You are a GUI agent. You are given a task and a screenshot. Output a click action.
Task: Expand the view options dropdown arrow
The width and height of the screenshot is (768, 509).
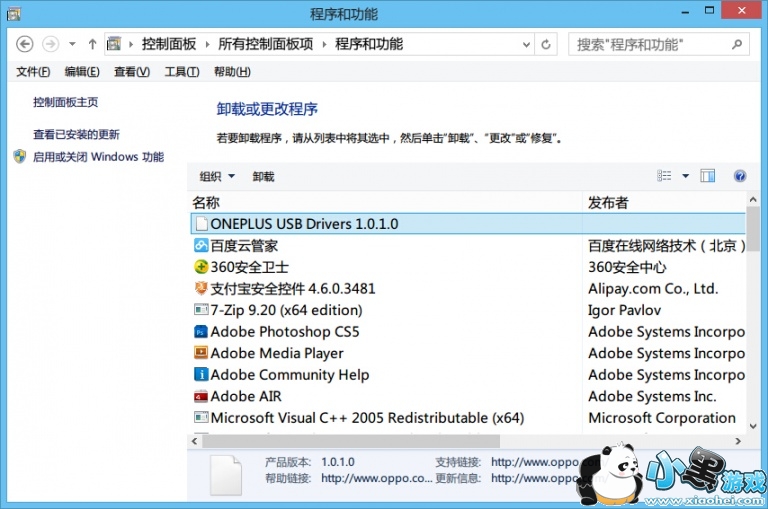pyautogui.click(x=686, y=176)
